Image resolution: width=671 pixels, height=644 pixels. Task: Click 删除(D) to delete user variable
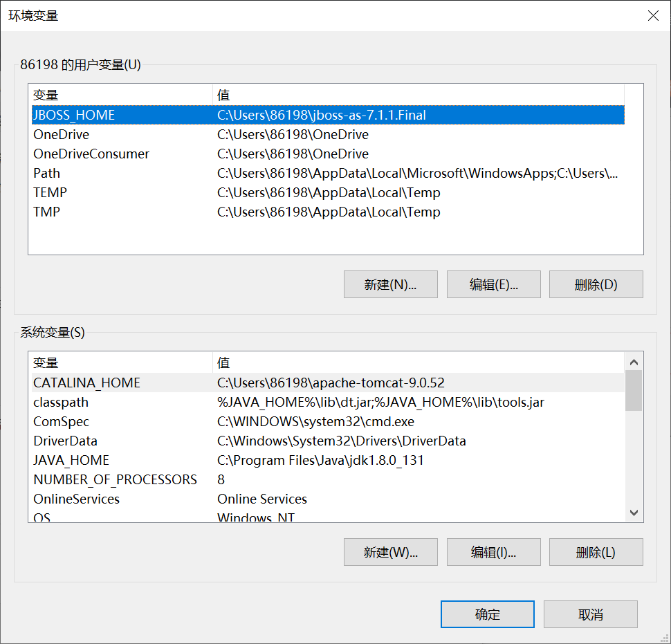[x=596, y=284]
